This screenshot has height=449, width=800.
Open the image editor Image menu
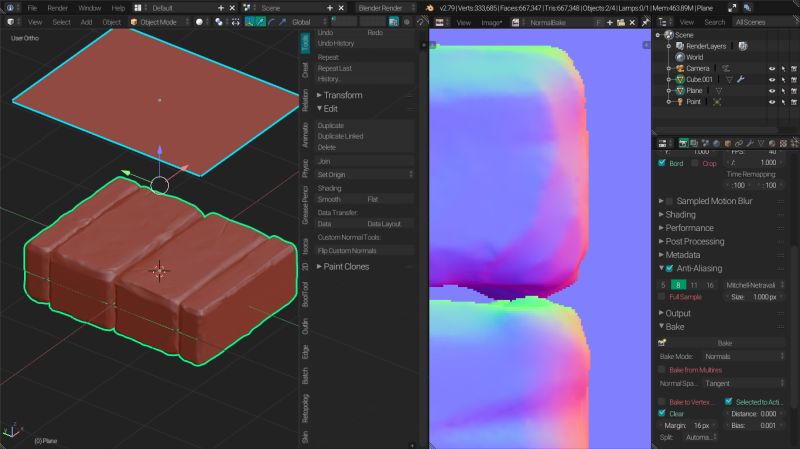click(491, 22)
